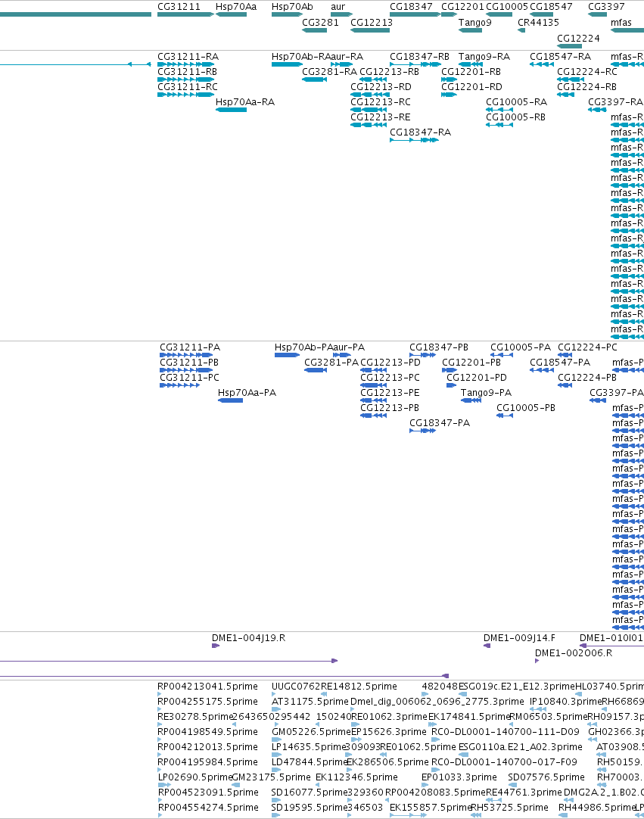Select the Hsp70Aa-RA transcript
Viewport: 644px width, 819px height.
click(232, 110)
